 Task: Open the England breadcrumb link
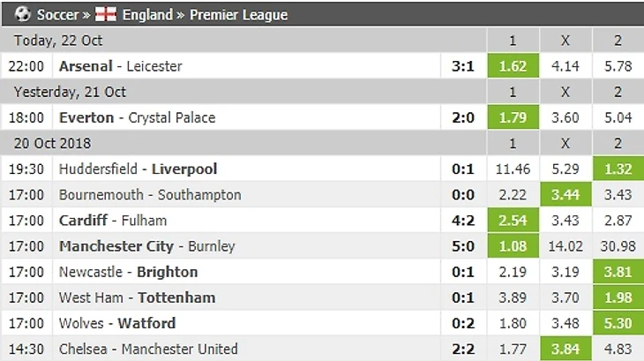[x=147, y=14]
